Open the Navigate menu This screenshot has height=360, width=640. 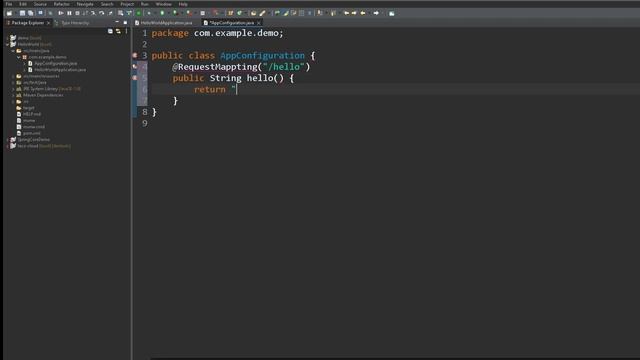(85, 4)
